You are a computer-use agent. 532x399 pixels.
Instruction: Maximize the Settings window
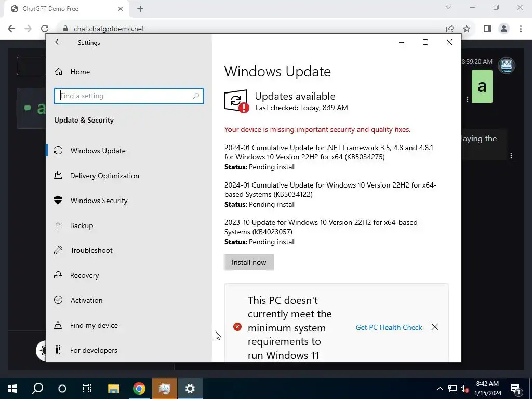(425, 42)
